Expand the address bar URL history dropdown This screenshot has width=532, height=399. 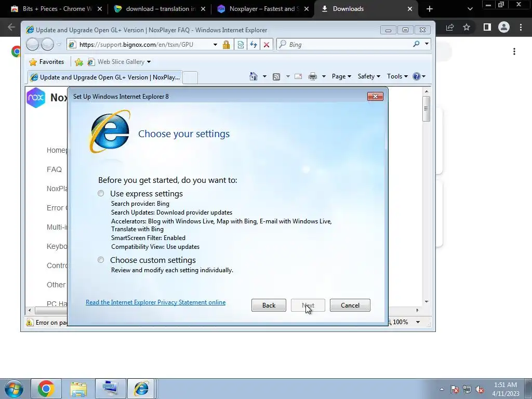215,45
